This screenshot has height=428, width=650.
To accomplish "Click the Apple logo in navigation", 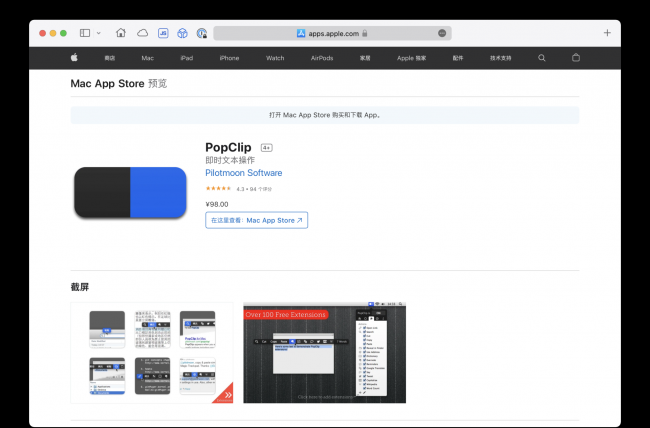I will click(74, 58).
